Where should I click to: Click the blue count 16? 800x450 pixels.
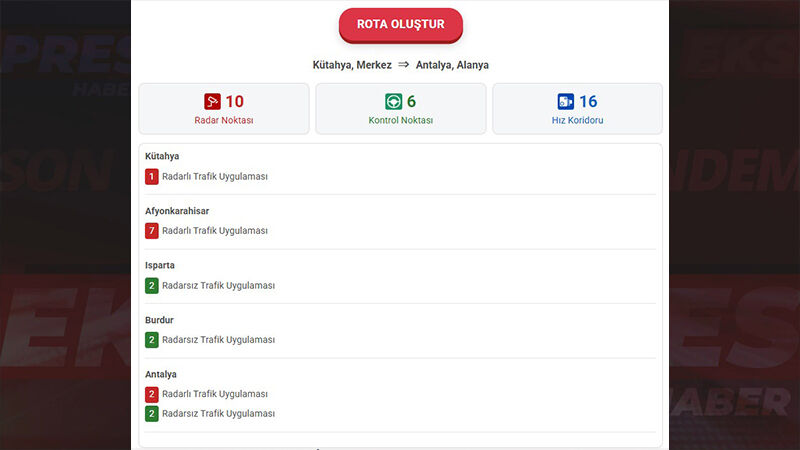point(588,102)
